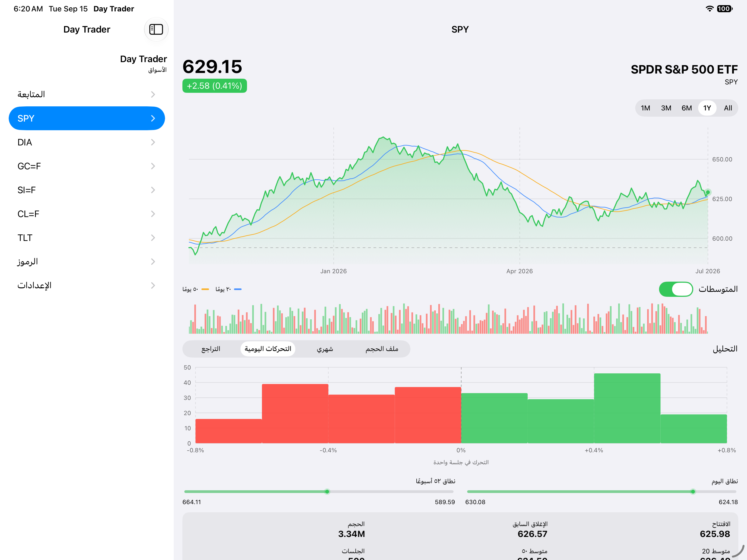Tap the green latest-price marker on chart
Screen dimensions: 747x560
pyautogui.click(x=707, y=192)
